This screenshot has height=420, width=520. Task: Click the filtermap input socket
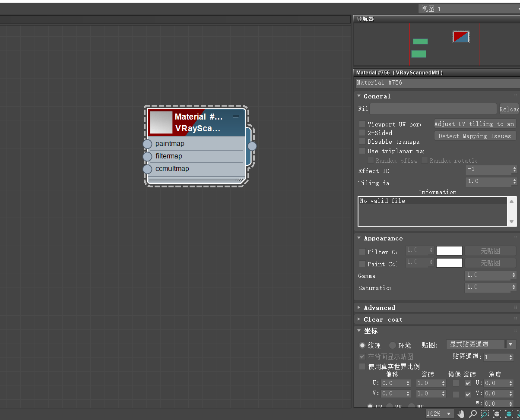pos(147,156)
